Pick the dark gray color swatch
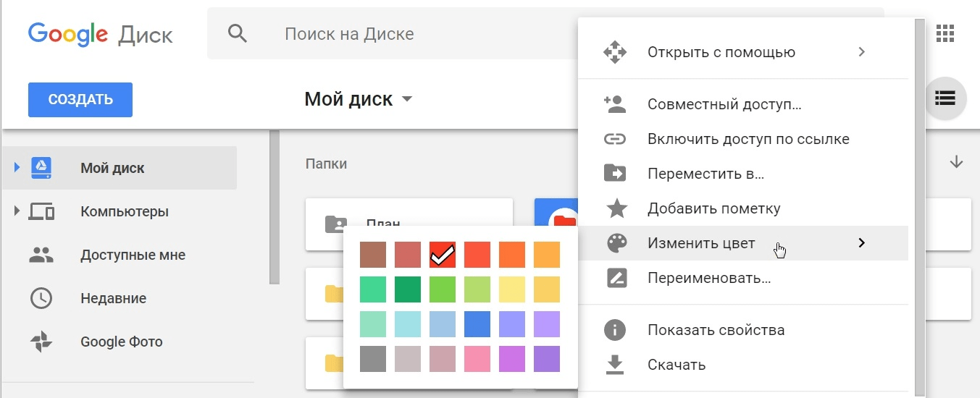Viewport: 980px width, 398px height. coord(373,359)
